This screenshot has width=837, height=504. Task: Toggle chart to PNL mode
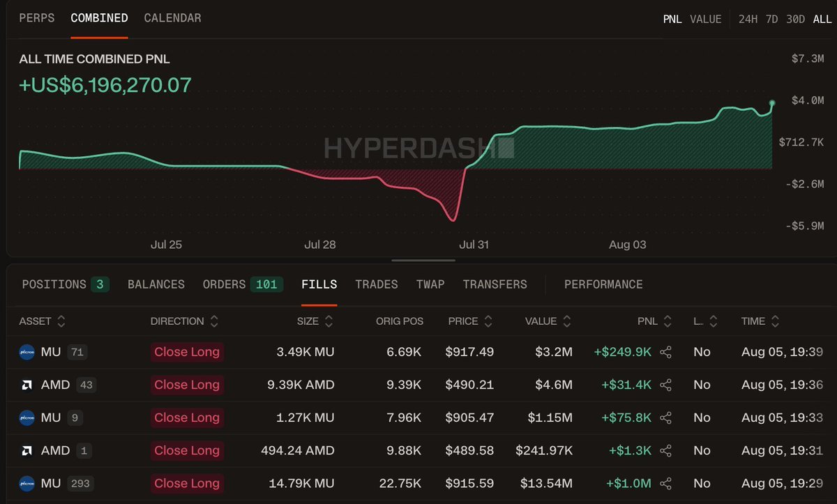(672, 19)
